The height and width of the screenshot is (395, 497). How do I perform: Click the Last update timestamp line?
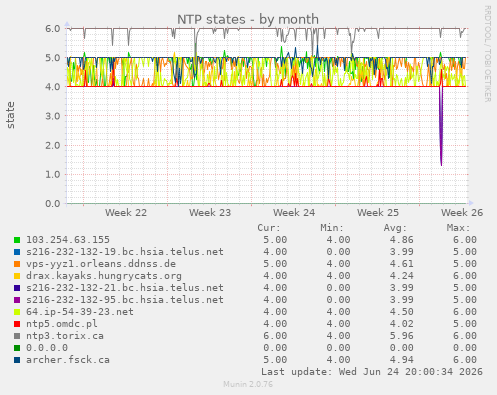click(372, 372)
